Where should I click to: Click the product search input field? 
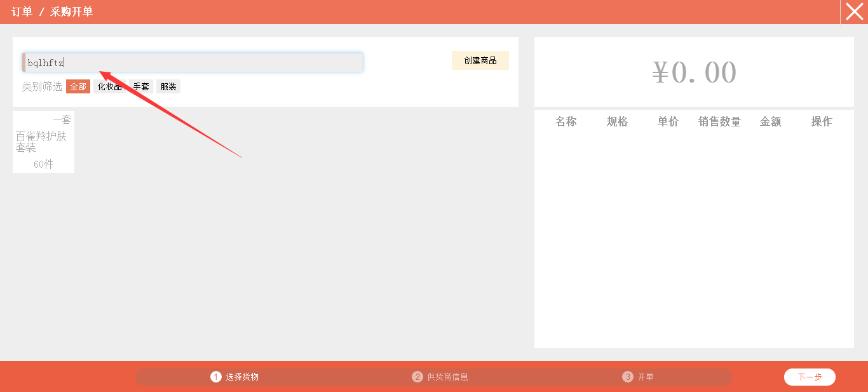[x=193, y=62]
